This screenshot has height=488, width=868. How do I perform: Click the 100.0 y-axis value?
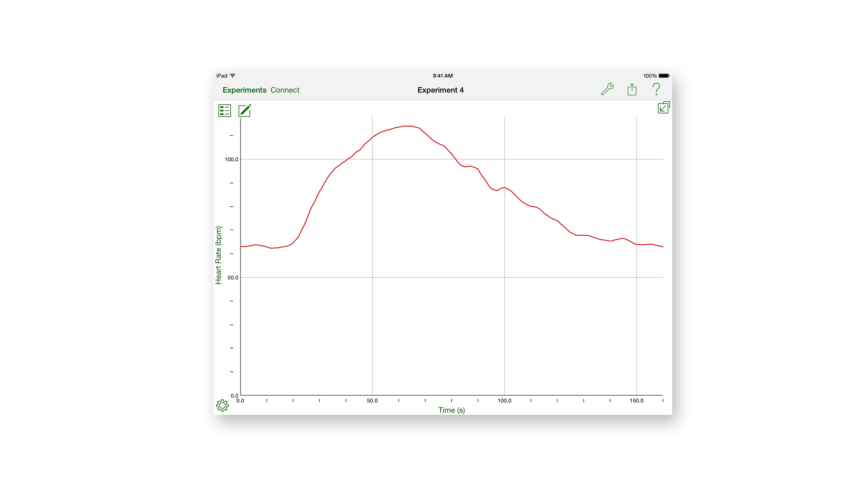[231, 159]
